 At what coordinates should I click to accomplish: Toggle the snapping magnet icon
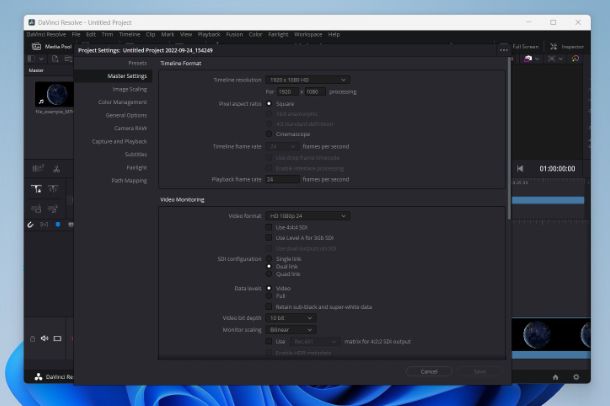click(x=30, y=224)
